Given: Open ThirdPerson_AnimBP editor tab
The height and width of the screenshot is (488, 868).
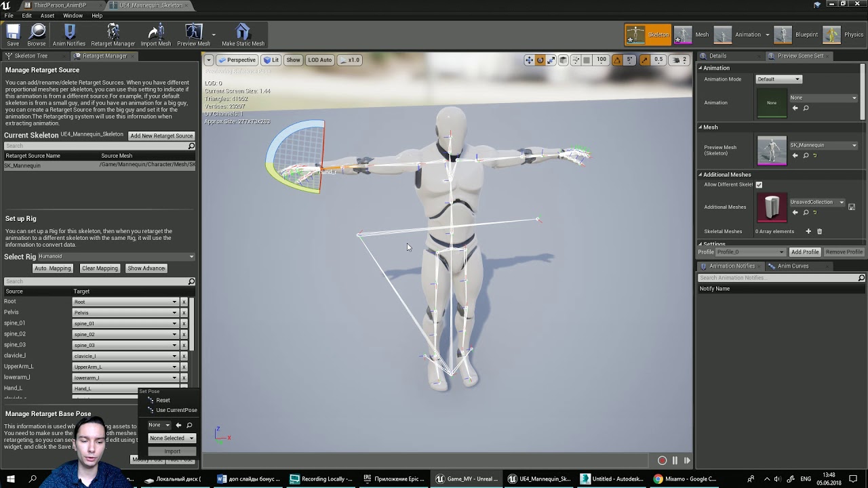Looking at the screenshot, I should coord(60,5).
